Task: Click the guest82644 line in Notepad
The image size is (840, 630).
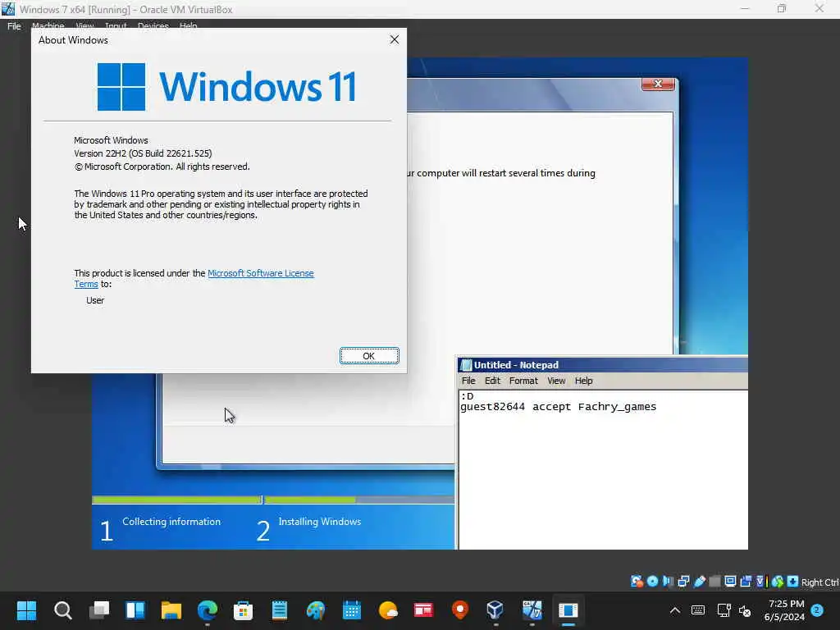Action: 558,407
